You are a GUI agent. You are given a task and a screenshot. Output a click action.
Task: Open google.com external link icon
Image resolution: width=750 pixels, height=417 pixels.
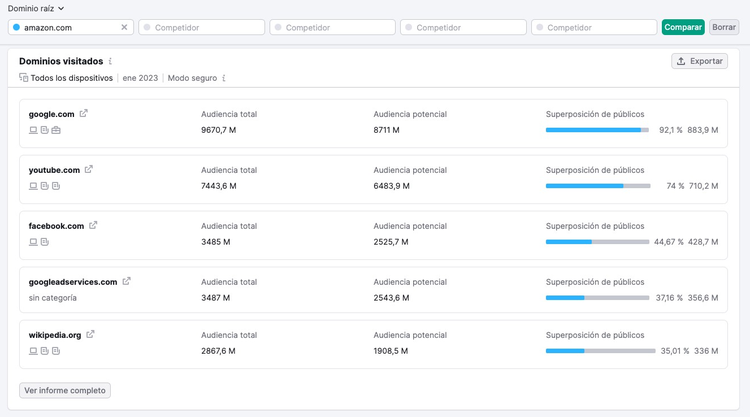point(84,113)
